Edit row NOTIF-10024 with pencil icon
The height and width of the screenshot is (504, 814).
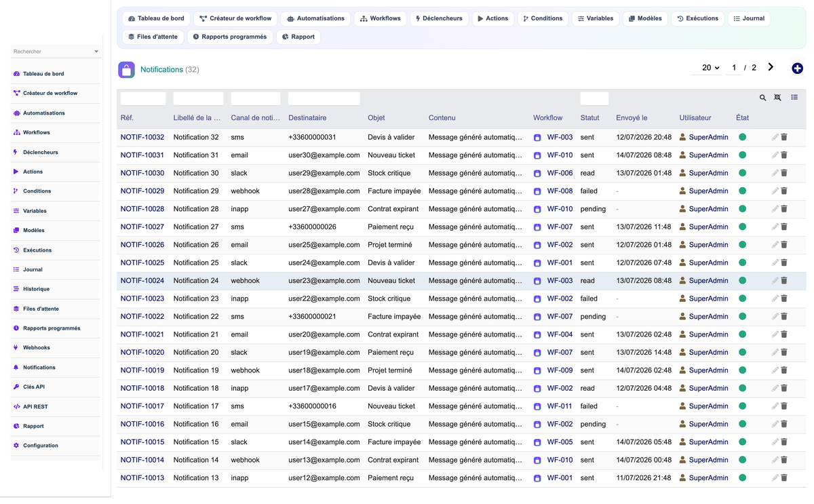click(775, 281)
